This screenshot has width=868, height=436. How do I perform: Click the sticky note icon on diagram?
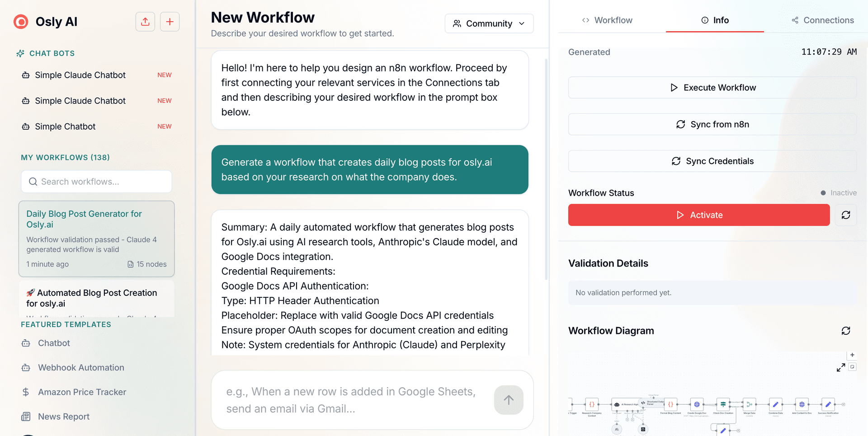[852, 367]
